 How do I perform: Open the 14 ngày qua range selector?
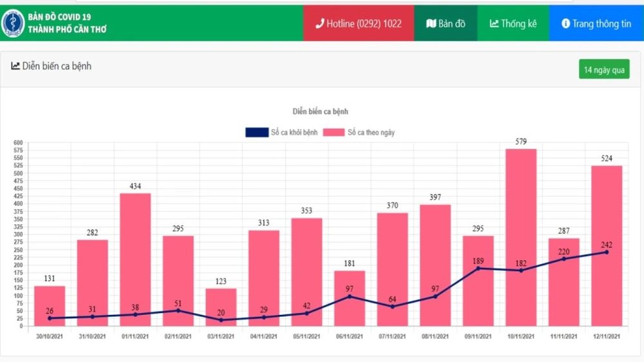click(x=603, y=70)
